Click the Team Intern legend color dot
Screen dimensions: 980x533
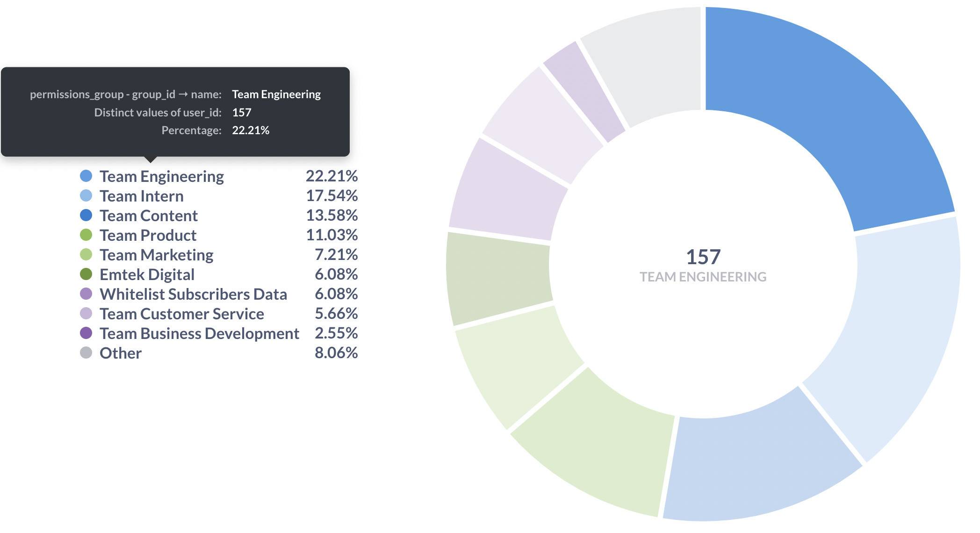[86, 195]
